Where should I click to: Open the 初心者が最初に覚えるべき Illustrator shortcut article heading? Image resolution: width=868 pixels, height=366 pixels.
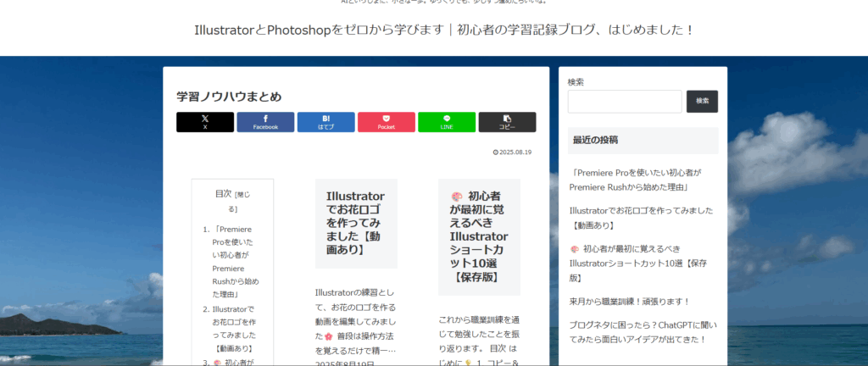coord(479,236)
